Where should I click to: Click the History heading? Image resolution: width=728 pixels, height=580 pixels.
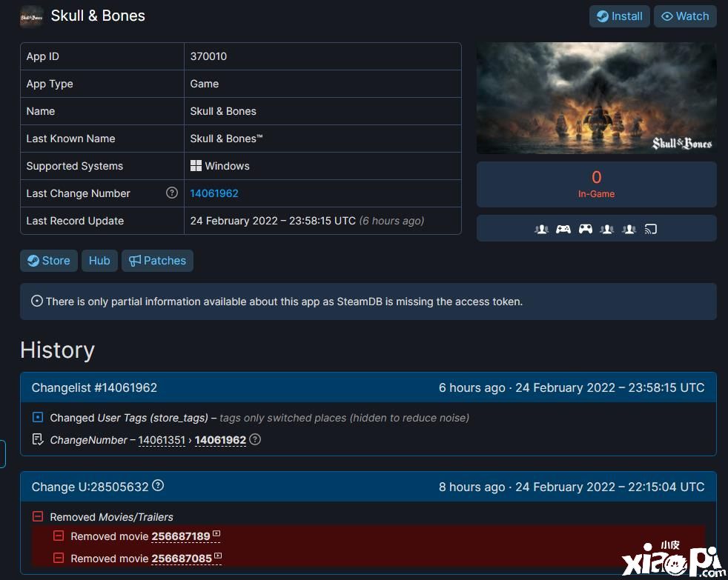point(58,350)
